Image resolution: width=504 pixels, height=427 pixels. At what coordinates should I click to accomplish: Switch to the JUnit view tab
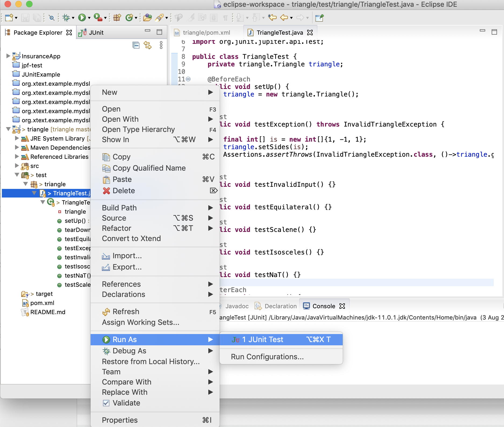coord(91,33)
